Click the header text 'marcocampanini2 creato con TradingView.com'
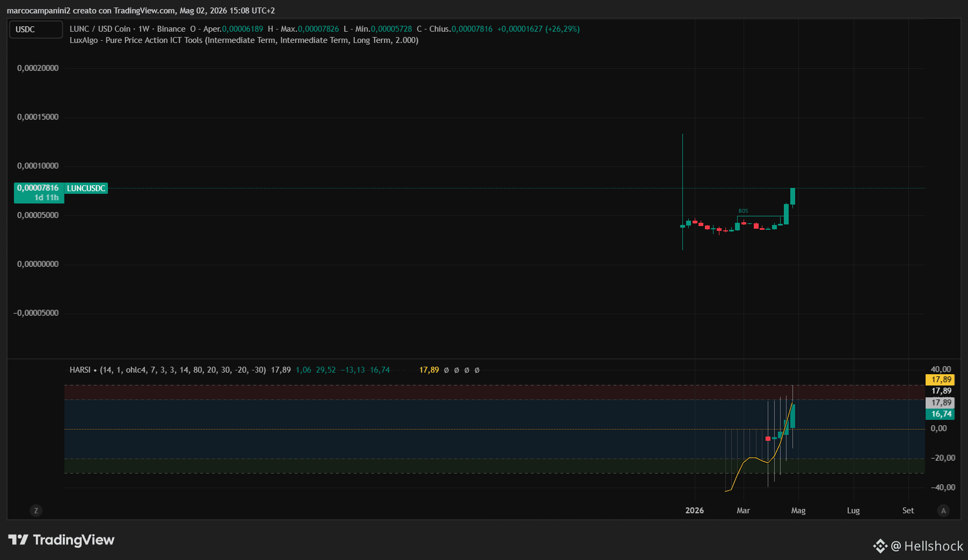 (x=91, y=11)
